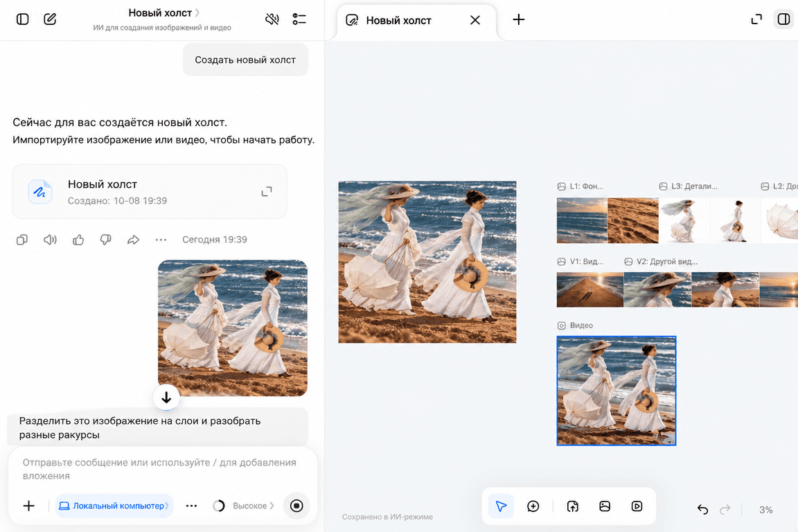Screen dimensions: 798x532
Task: Toggle the muted speaker icon in chat header
Action: point(272,19)
